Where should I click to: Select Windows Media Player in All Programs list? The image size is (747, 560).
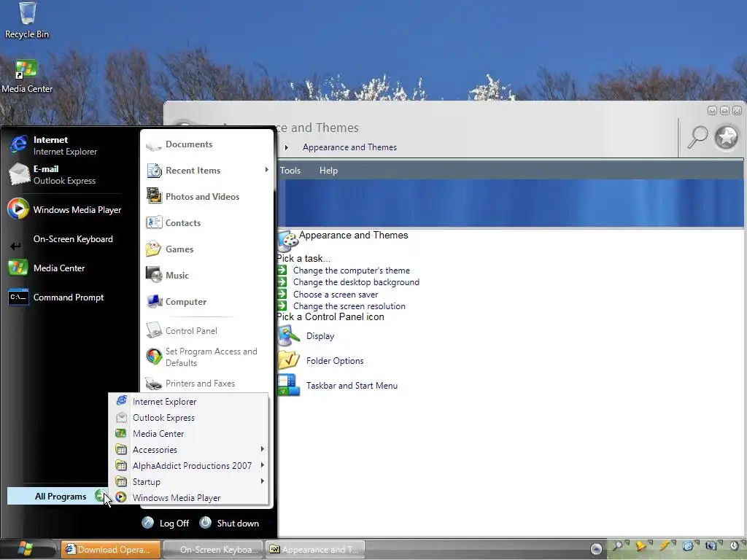coord(190,497)
